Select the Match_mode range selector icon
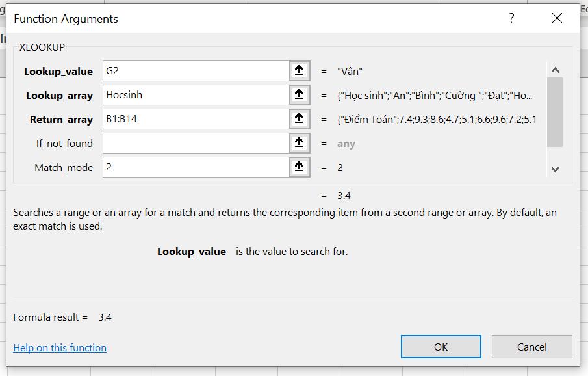The image size is (588, 376). pos(299,167)
